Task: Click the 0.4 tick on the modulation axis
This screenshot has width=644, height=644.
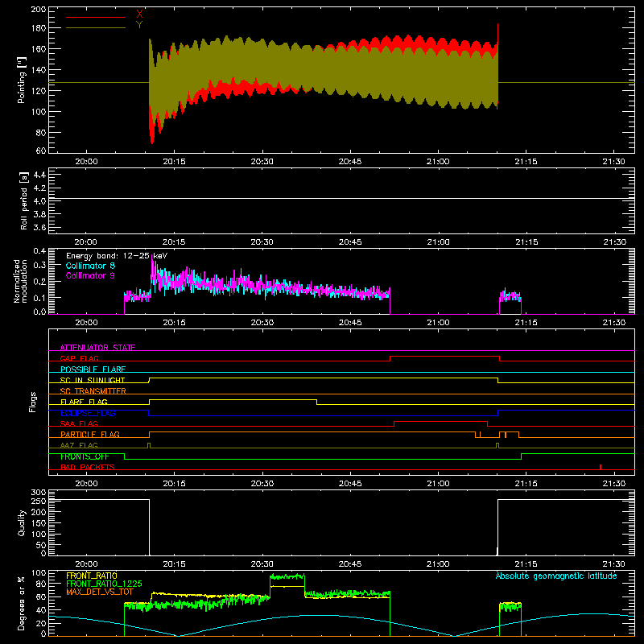Action: pos(39,250)
